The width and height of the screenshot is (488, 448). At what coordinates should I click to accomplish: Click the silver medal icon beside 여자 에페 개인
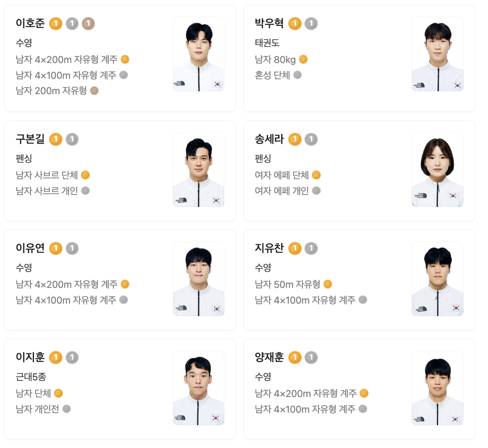316,191
